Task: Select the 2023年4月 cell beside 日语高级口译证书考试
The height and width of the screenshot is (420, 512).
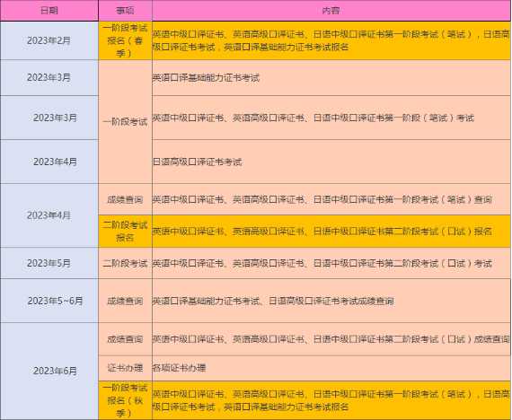Action: coord(49,162)
